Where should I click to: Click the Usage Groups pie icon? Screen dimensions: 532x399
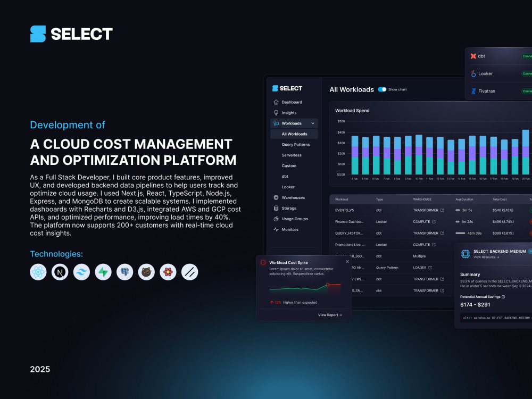[x=276, y=219]
